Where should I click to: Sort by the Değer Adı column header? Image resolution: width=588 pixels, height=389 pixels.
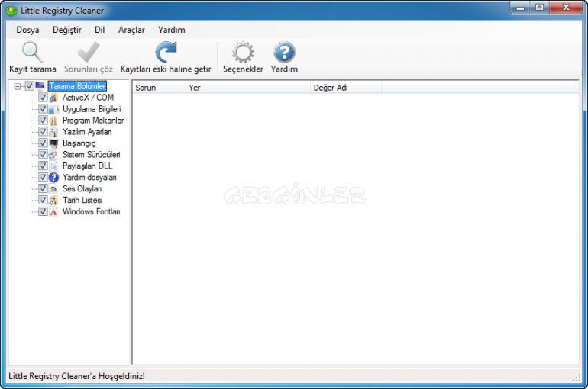[x=346, y=88]
